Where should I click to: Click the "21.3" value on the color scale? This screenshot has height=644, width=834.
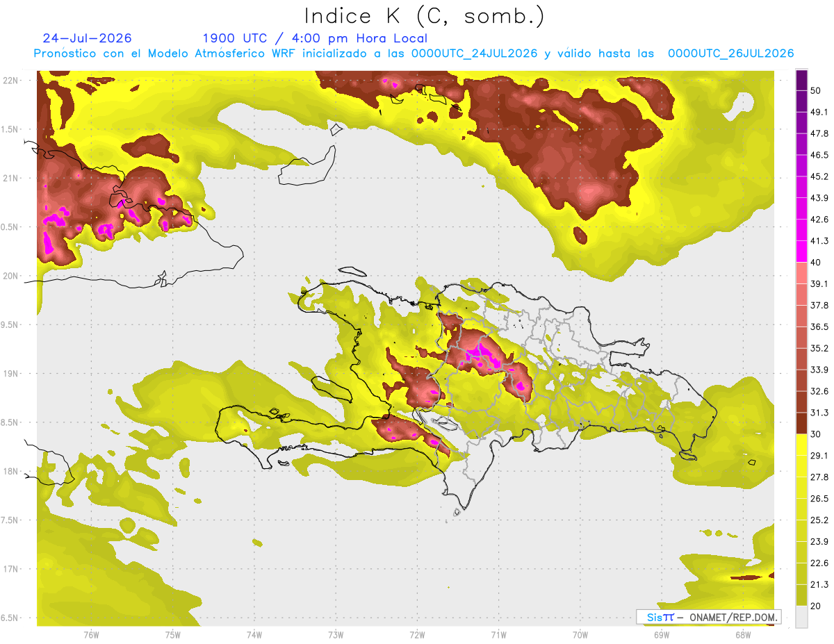click(819, 584)
